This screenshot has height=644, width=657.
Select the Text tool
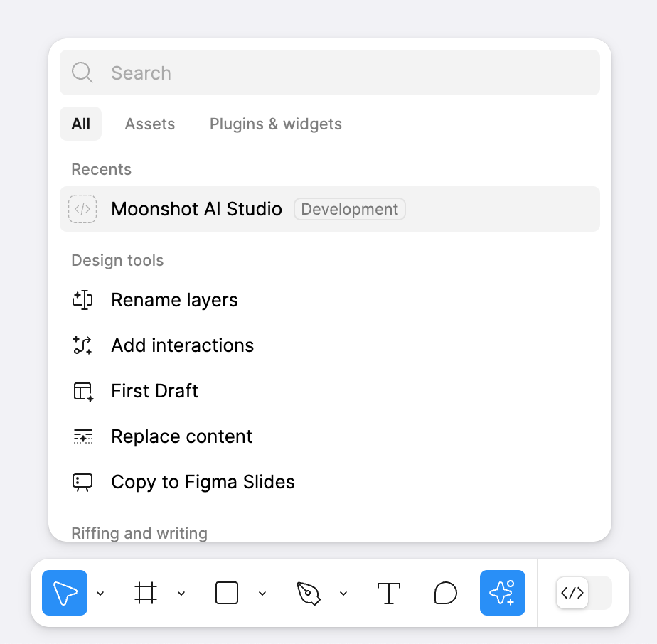coord(389,592)
